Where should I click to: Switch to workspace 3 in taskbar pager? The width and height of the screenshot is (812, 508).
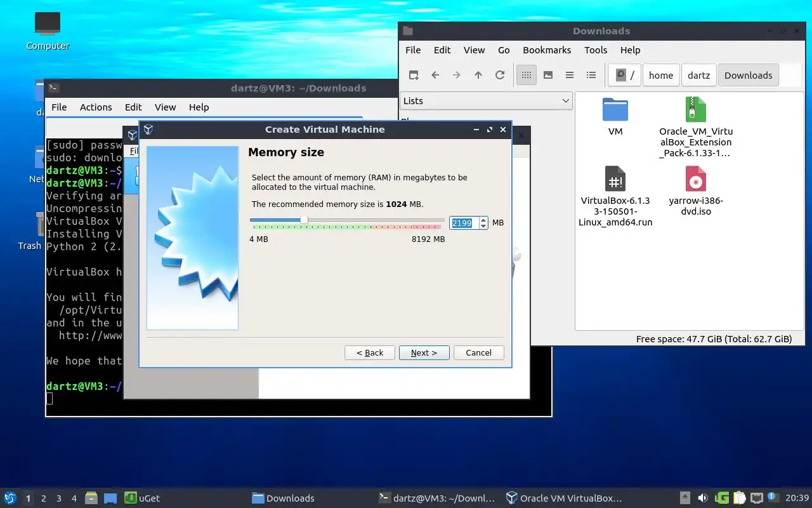58,498
